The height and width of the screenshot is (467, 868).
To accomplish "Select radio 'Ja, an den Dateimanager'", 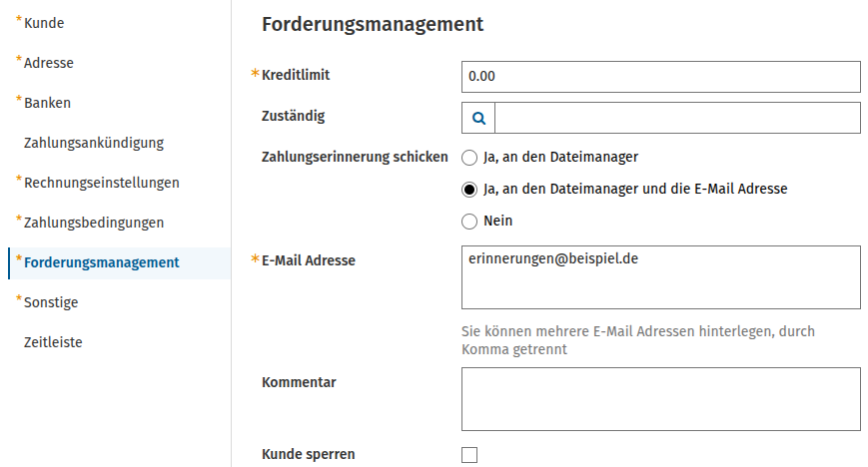I will pyautogui.click(x=469, y=158).
